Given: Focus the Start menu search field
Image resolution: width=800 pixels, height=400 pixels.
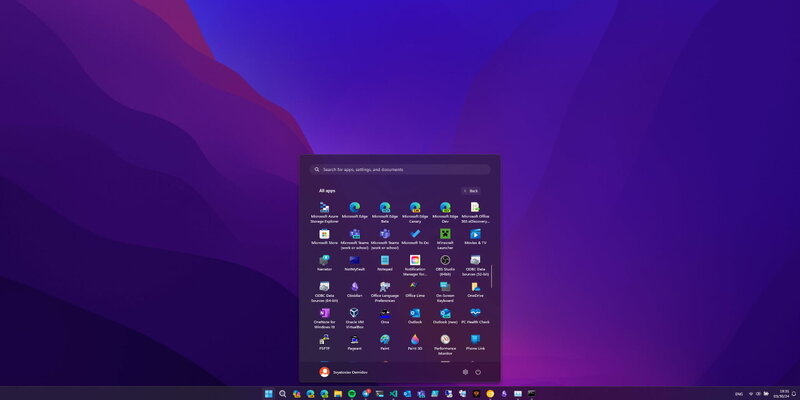Looking at the screenshot, I should 400,169.
